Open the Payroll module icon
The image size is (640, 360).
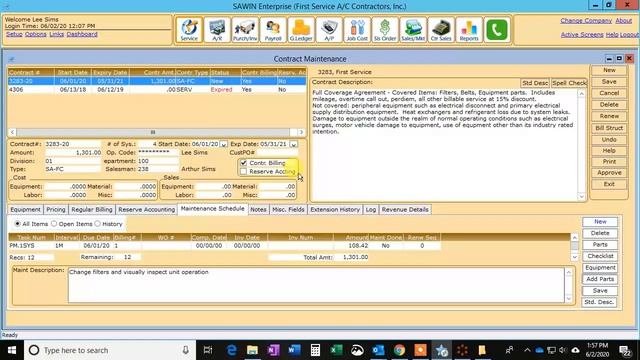pos(273,30)
